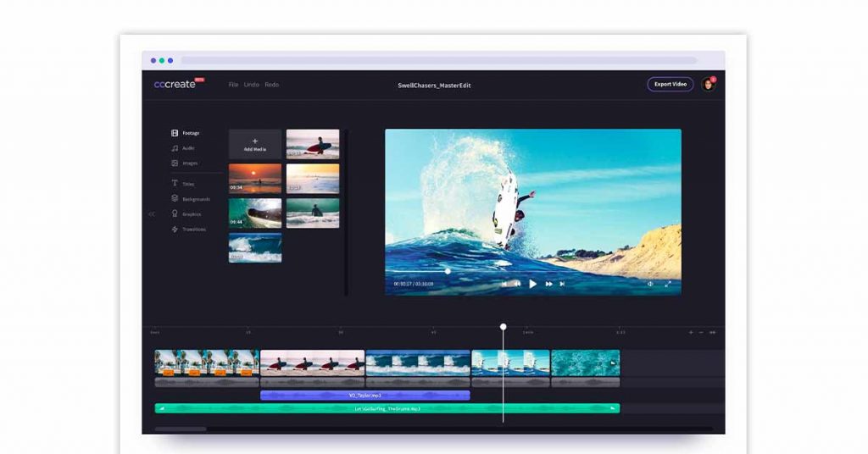Select the VO_Taylor.mp3 audio clip
Screen dimensions: 868x454
364,395
